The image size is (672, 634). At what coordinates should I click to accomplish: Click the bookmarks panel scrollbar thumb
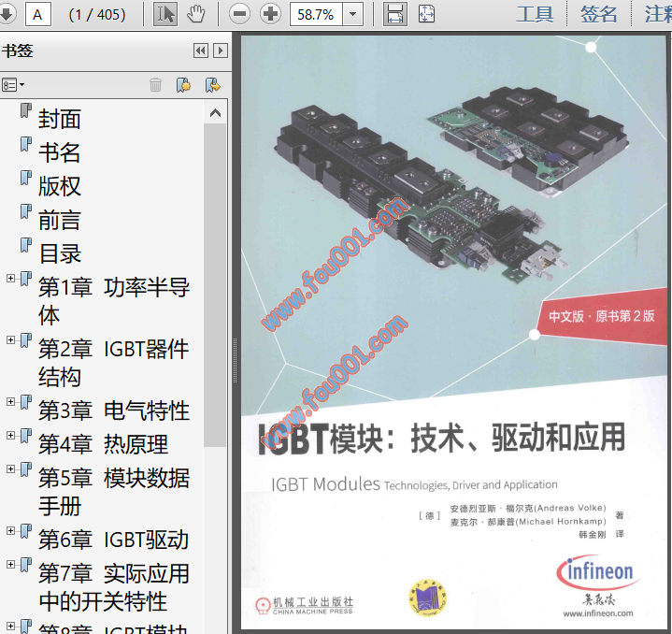tap(215, 285)
